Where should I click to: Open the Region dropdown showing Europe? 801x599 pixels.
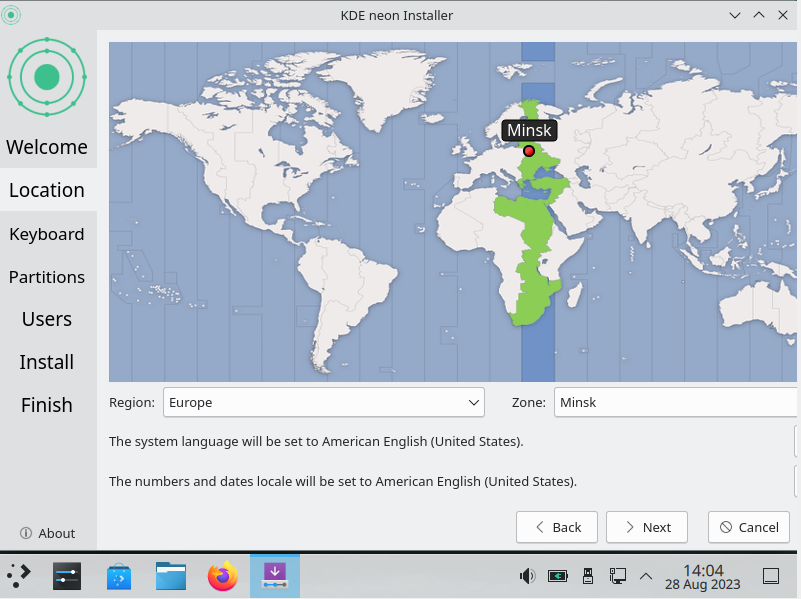pyautogui.click(x=324, y=402)
